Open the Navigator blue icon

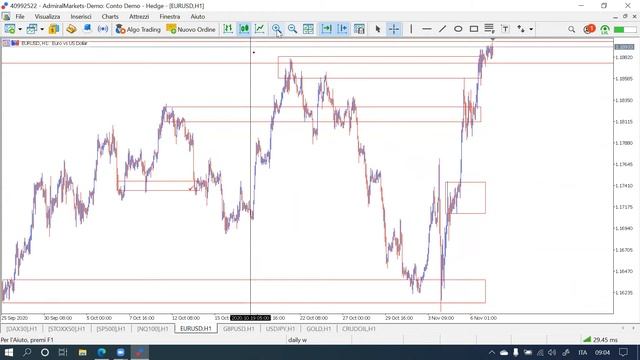[x=87, y=29]
